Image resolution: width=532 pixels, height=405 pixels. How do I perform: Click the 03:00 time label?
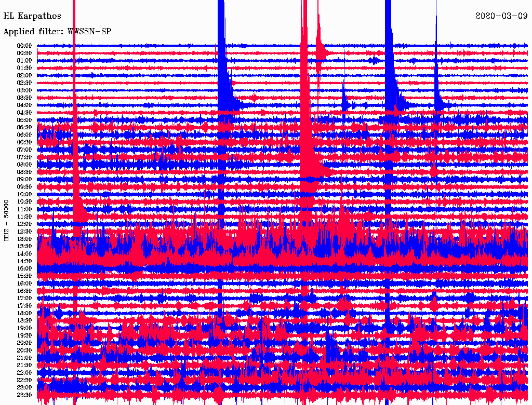[x=24, y=90]
